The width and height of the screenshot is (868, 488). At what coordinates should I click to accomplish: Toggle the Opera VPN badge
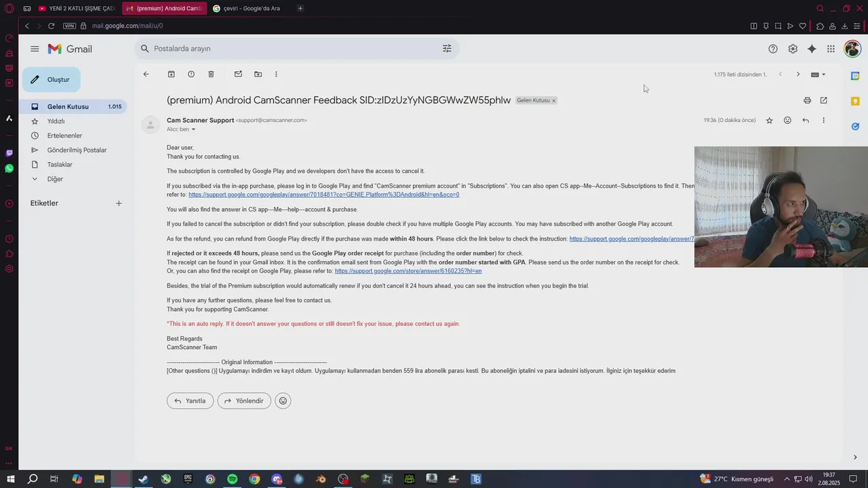(69, 26)
